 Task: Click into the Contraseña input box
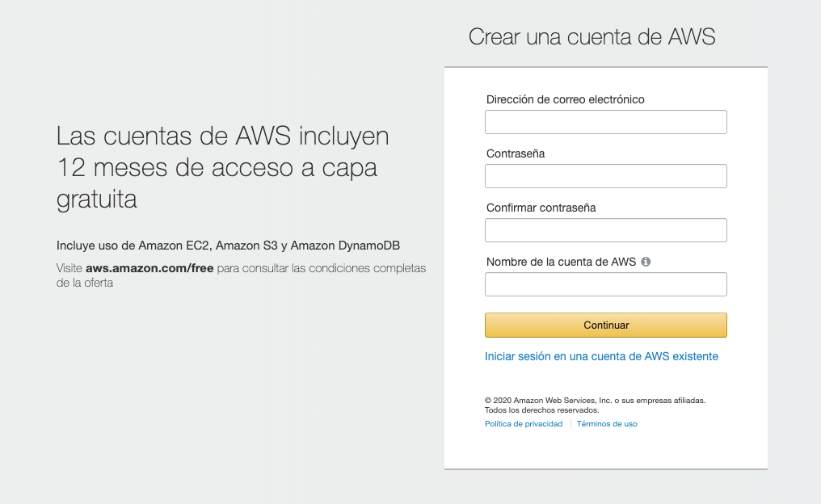click(x=605, y=176)
